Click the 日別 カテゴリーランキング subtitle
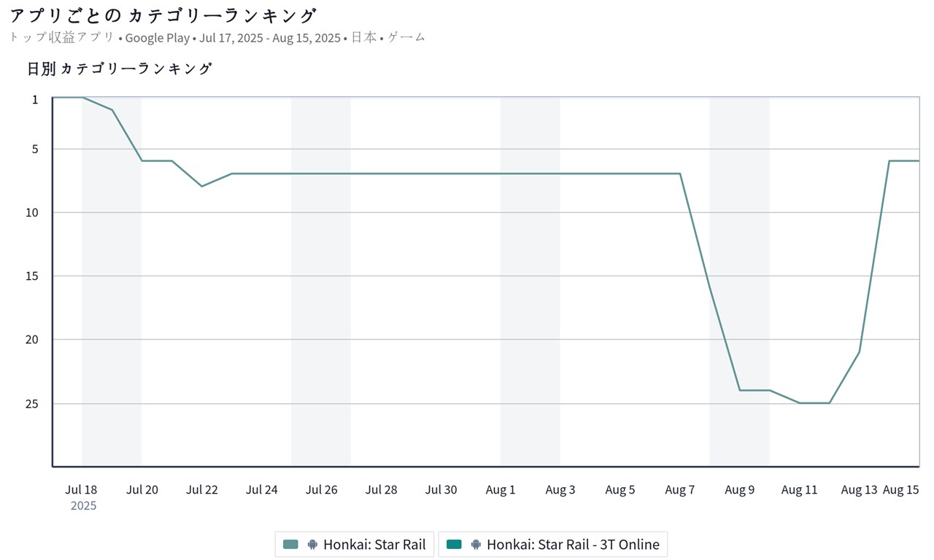Viewport: 934px width, 560px height. [120, 69]
